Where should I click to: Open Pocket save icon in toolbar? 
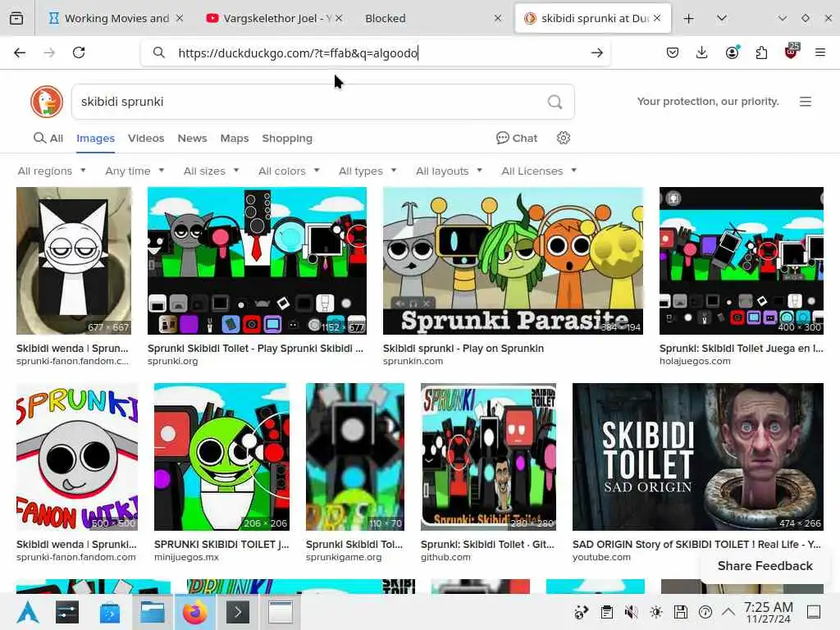coord(673,52)
